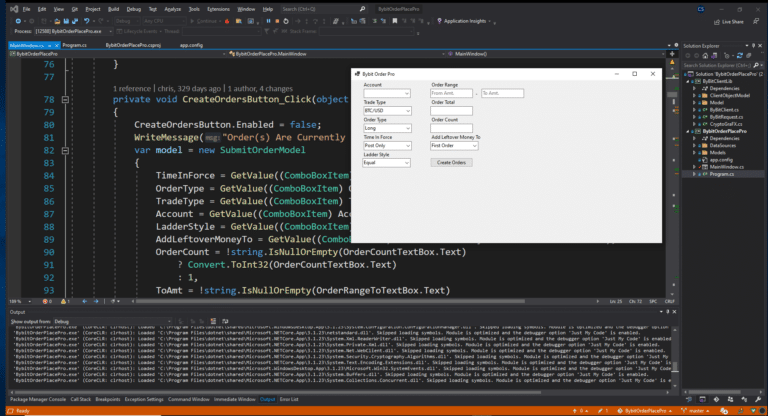Click Solution Explorer collapse all icon
Viewport: 768px width, 416px height.
coord(748,56)
